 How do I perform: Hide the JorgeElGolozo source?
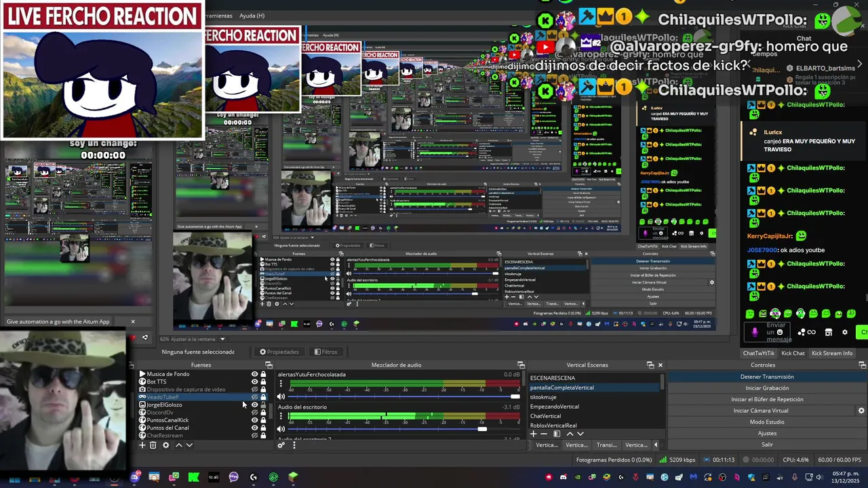click(x=255, y=405)
